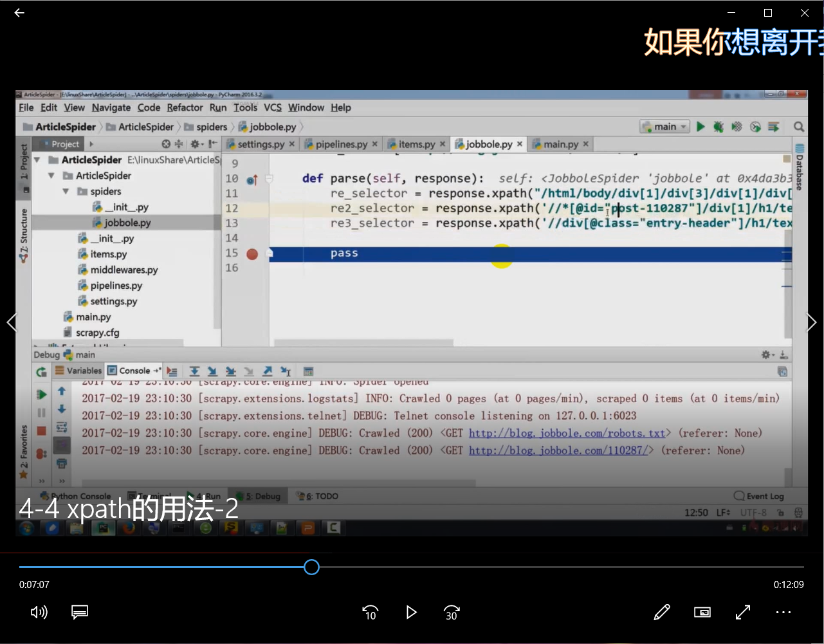
Task: Switch to settings.py editor tab
Action: click(x=261, y=144)
